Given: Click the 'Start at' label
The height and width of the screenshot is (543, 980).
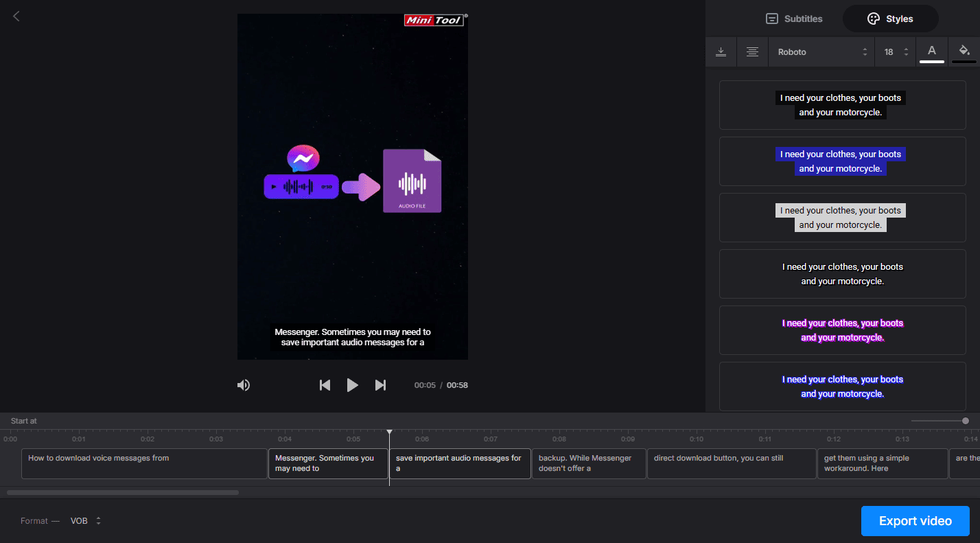Looking at the screenshot, I should click(24, 421).
